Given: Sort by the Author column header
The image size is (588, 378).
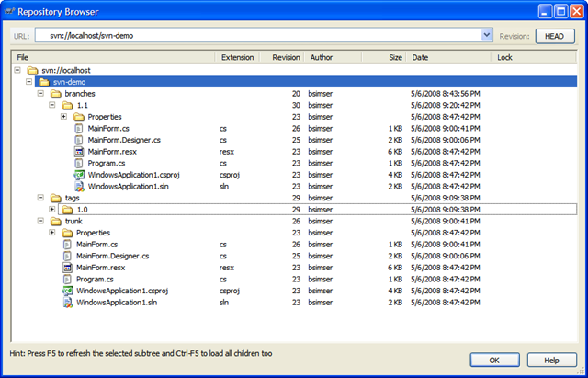Looking at the screenshot, I should (333, 57).
